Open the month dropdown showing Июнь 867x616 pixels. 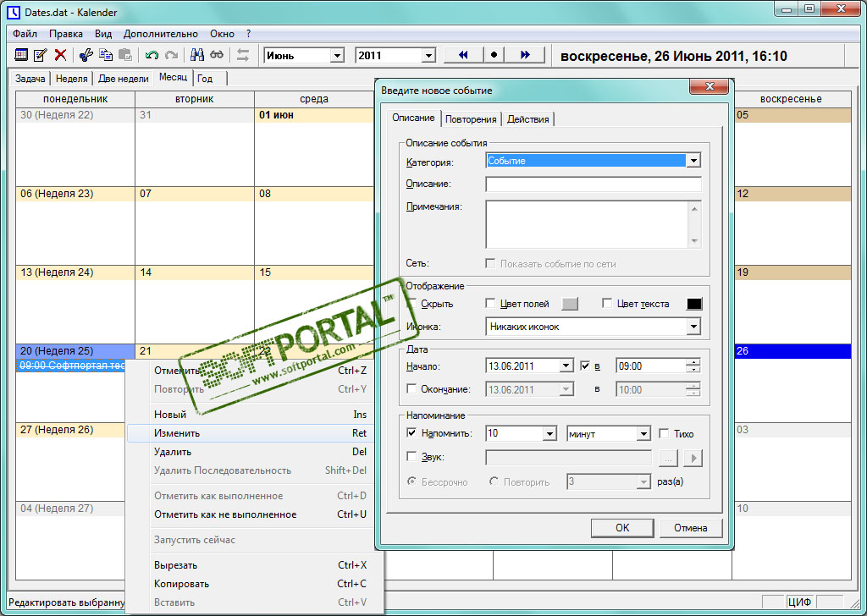pyautogui.click(x=337, y=55)
